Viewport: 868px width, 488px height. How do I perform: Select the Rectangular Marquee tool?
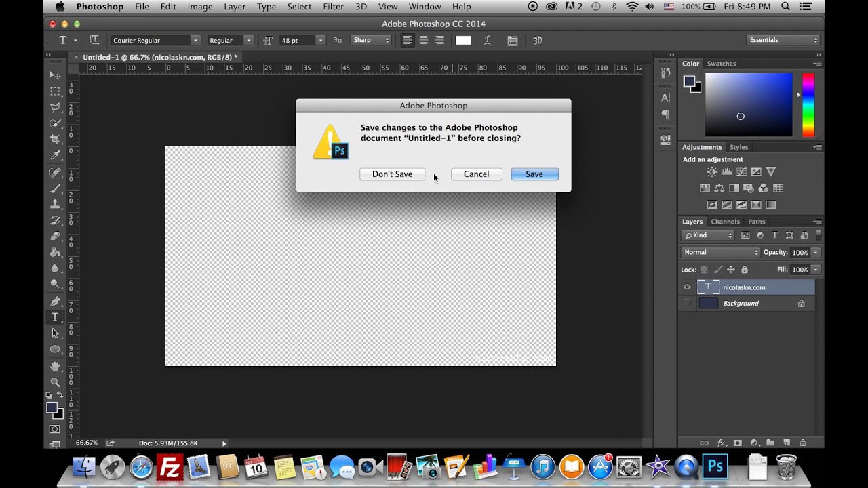coord(55,91)
